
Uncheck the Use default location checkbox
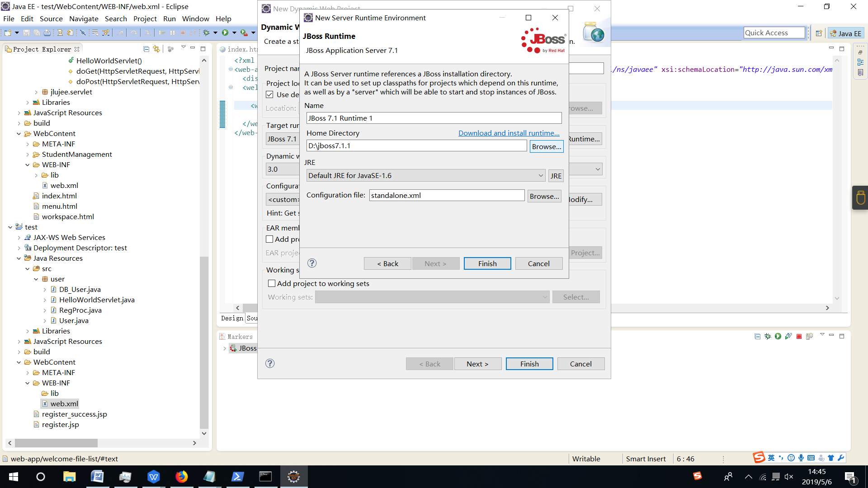point(270,94)
